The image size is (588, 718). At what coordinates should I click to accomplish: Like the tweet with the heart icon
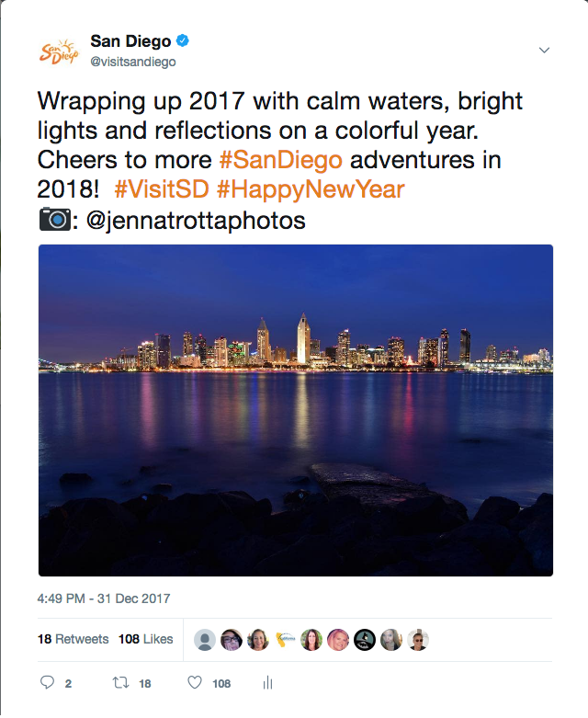click(195, 683)
